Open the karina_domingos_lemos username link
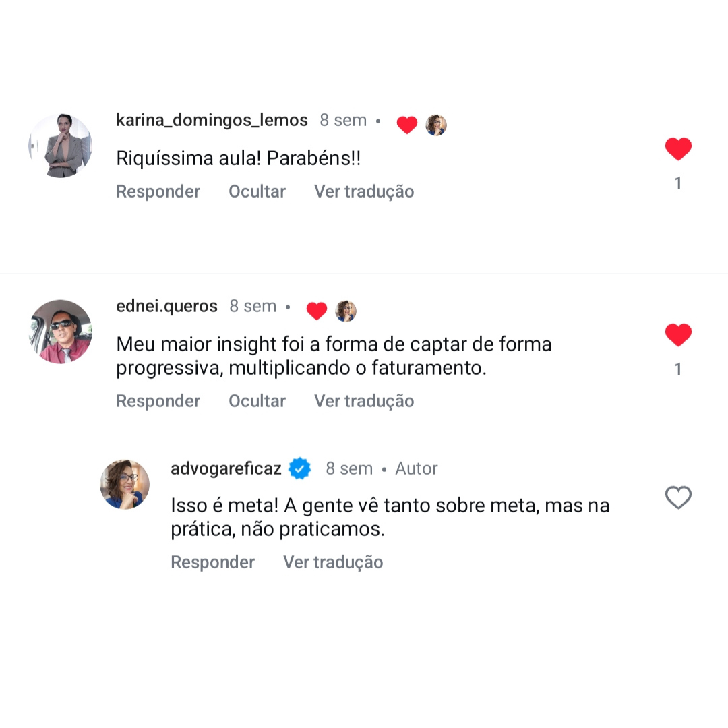728x728 pixels. point(212,121)
